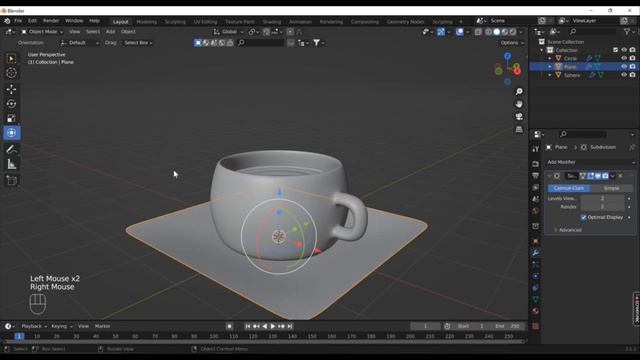Open Orientation Default dropdown
The width and height of the screenshot is (640, 360).
click(x=79, y=43)
